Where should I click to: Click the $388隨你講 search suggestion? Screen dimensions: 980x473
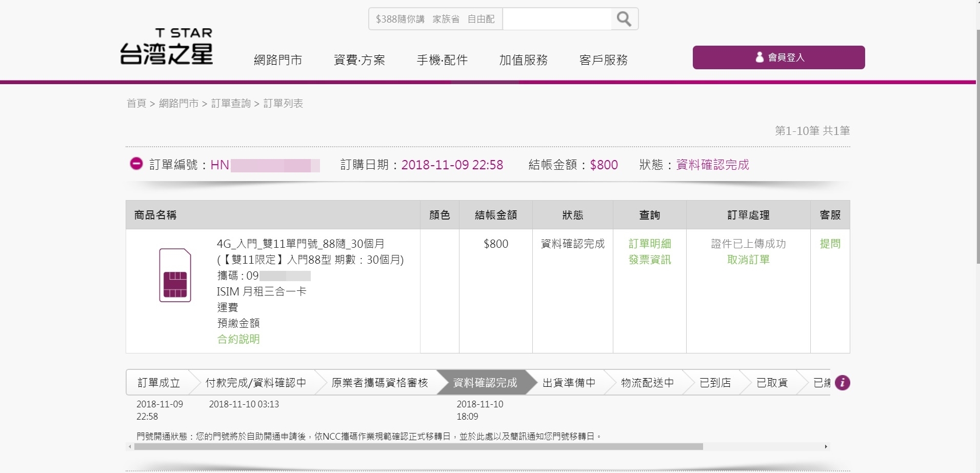pyautogui.click(x=400, y=19)
